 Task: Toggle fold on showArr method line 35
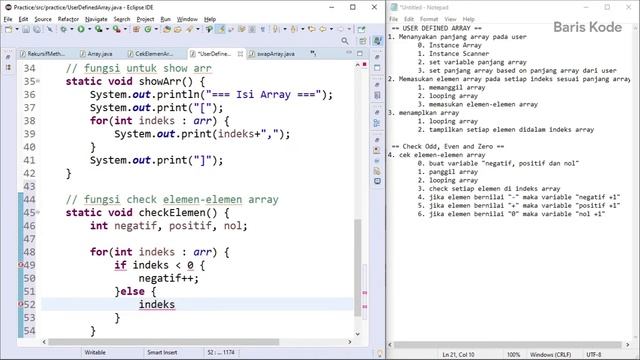38,81
